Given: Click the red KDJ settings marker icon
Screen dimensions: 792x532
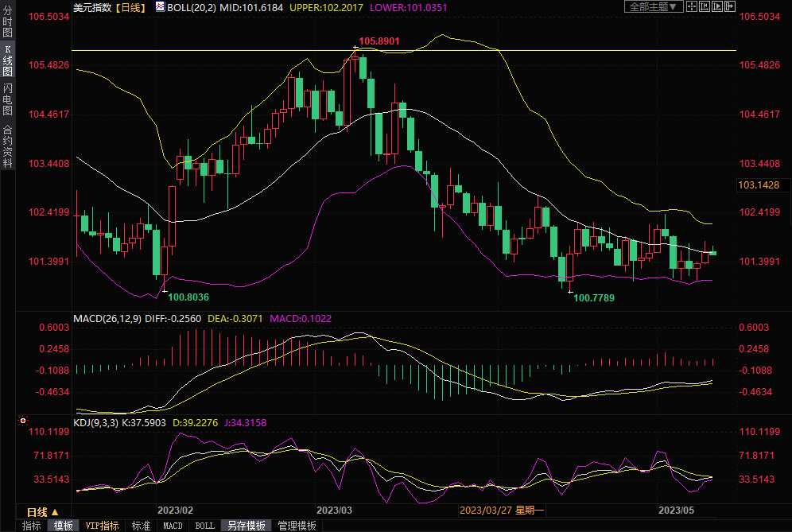Looking at the screenshot, I should point(23,420).
